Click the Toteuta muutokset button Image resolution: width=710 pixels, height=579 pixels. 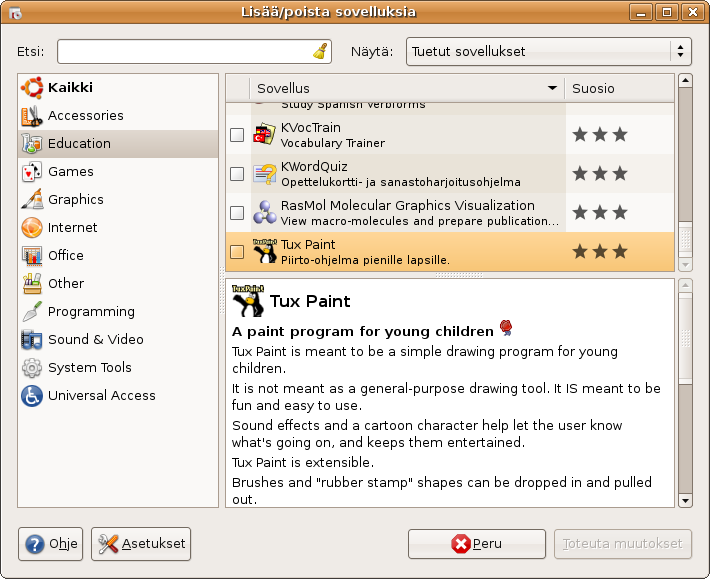623,544
